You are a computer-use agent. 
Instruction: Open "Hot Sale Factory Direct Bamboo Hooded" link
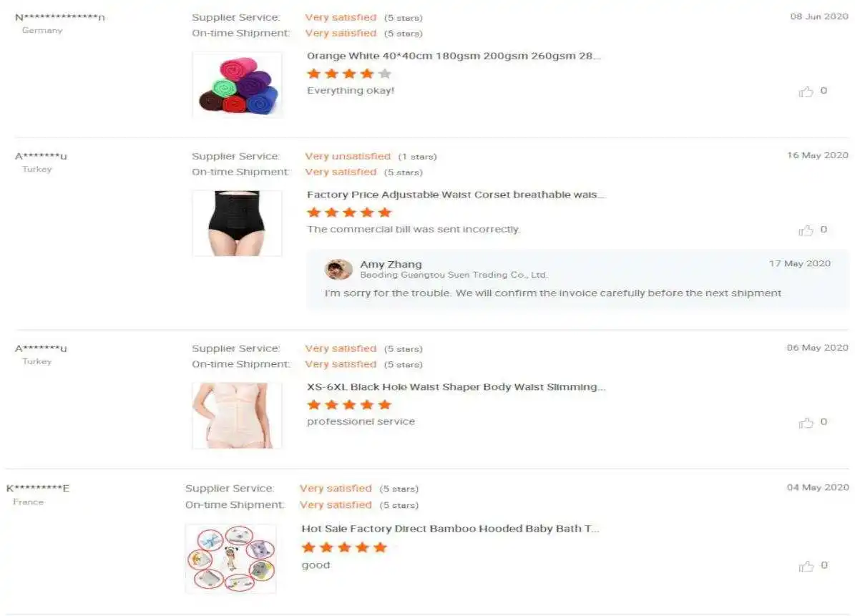450,528
